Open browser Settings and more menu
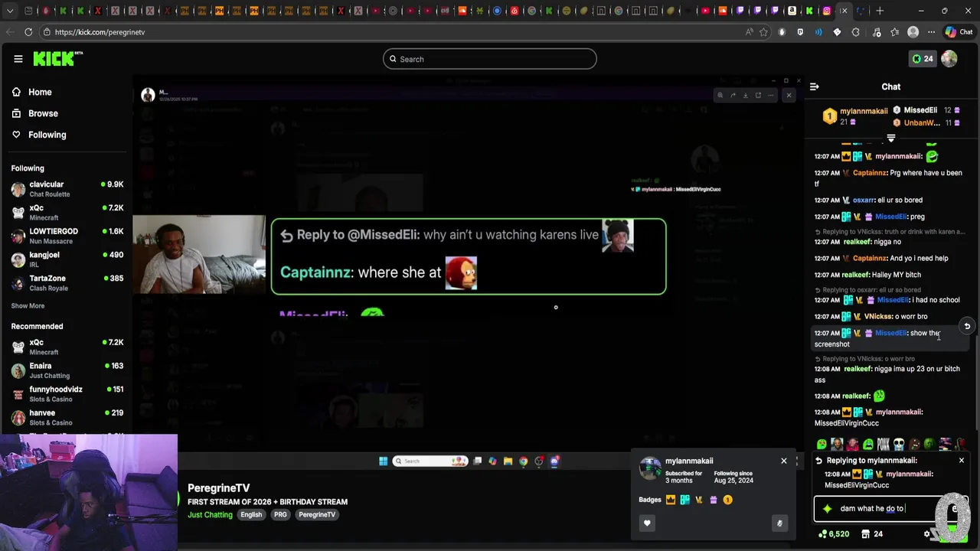980x551 pixels. pos(931,32)
